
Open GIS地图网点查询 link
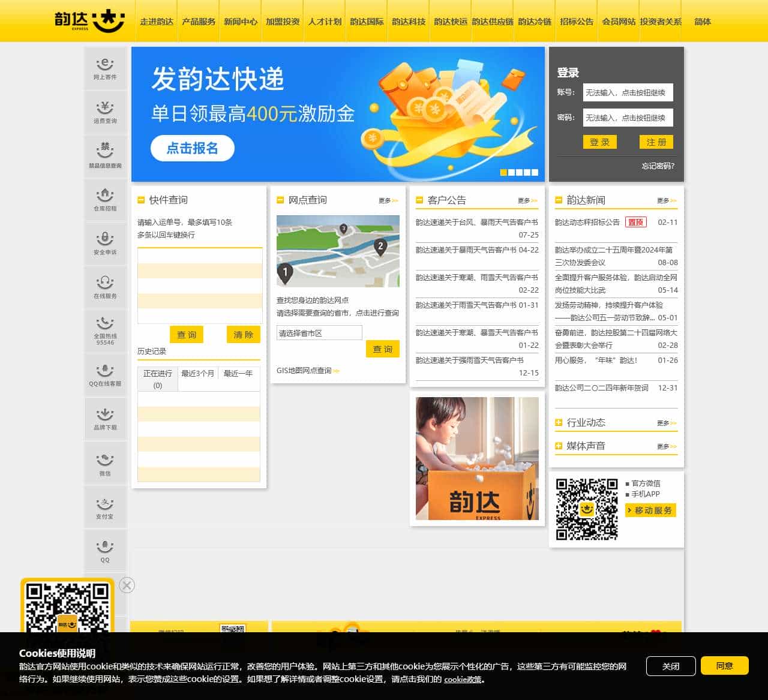point(308,371)
